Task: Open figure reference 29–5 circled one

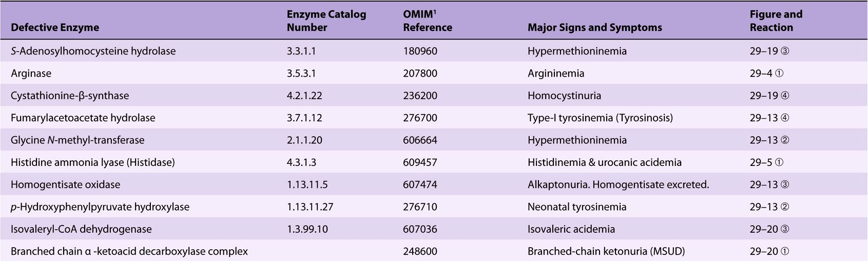Action: click(x=766, y=162)
